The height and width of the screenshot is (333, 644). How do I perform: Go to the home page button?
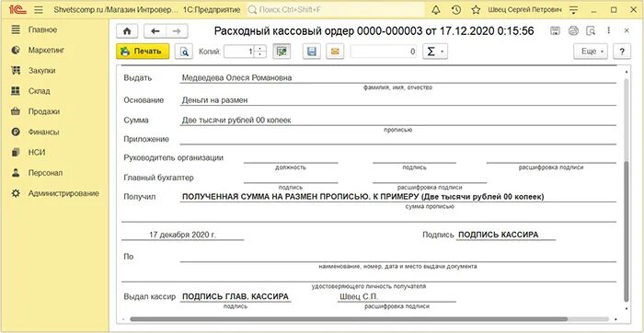coord(127,30)
